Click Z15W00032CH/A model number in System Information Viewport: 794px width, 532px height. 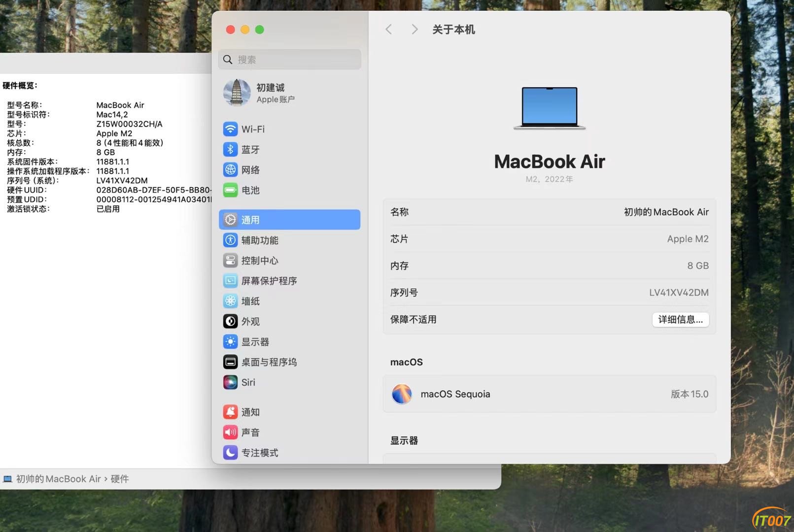pos(129,124)
